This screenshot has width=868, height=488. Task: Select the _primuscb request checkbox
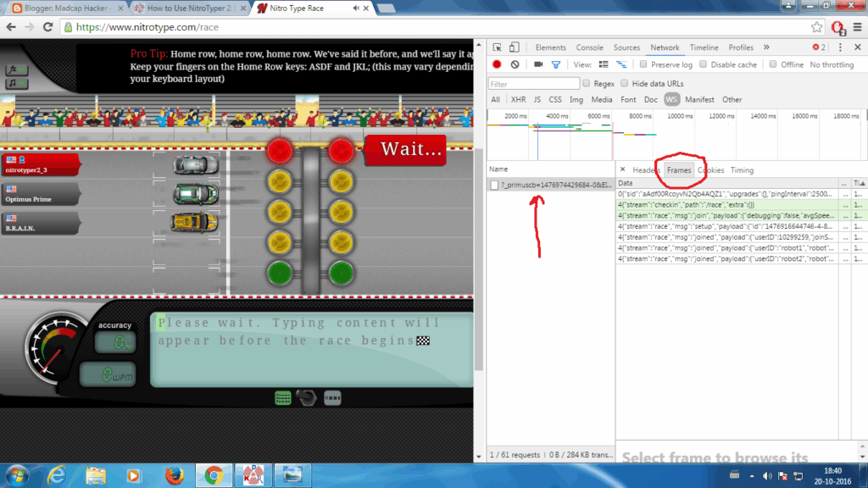494,186
